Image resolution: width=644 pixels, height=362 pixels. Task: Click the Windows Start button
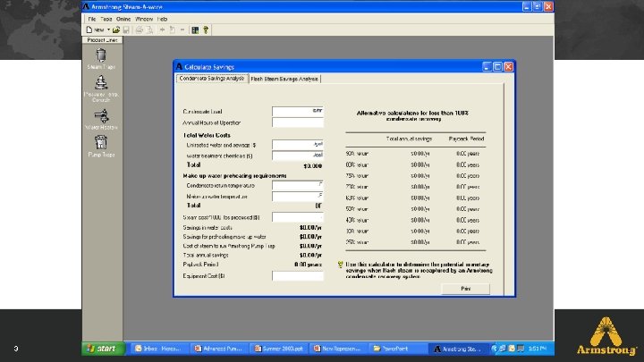click(x=103, y=349)
